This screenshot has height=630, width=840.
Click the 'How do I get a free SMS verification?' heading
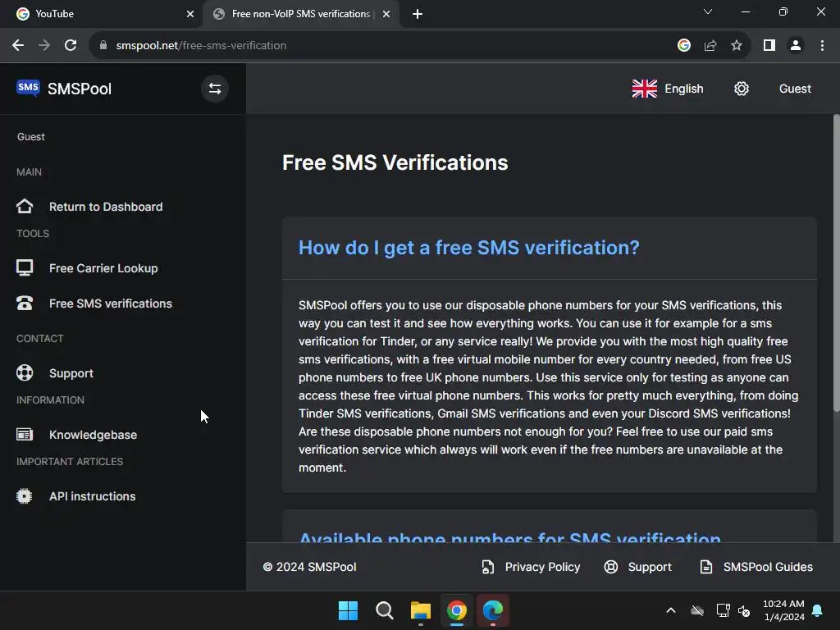468,248
